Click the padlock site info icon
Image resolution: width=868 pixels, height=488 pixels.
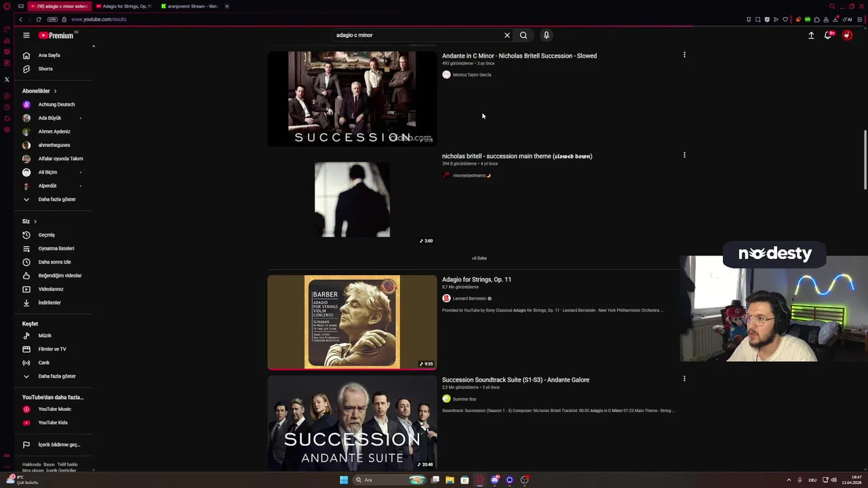pos(64,19)
